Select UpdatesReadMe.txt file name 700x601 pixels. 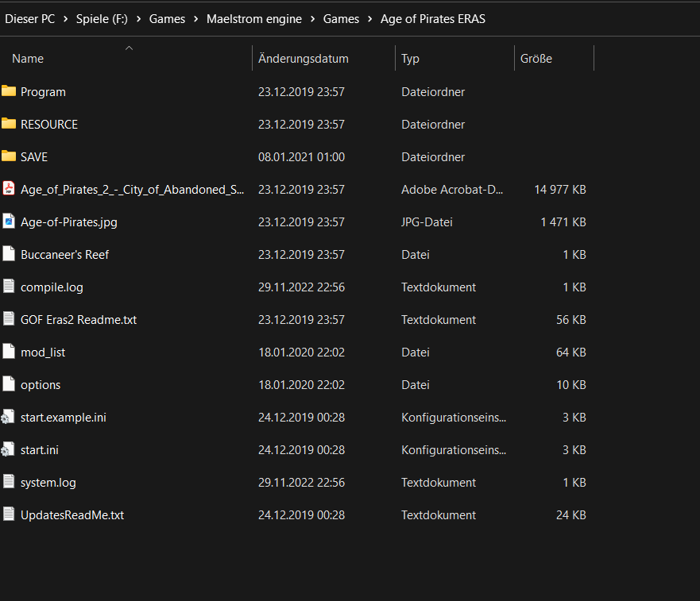[72, 515]
